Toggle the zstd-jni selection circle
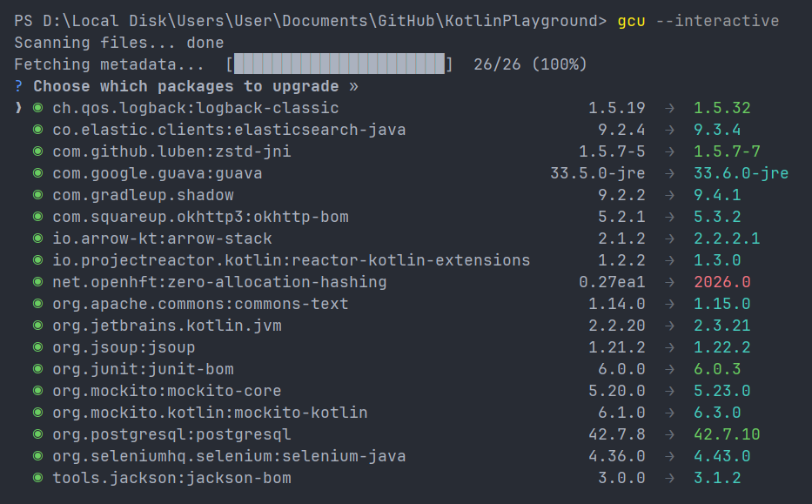Image resolution: width=812 pixels, height=504 pixels. pyautogui.click(x=37, y=151)
